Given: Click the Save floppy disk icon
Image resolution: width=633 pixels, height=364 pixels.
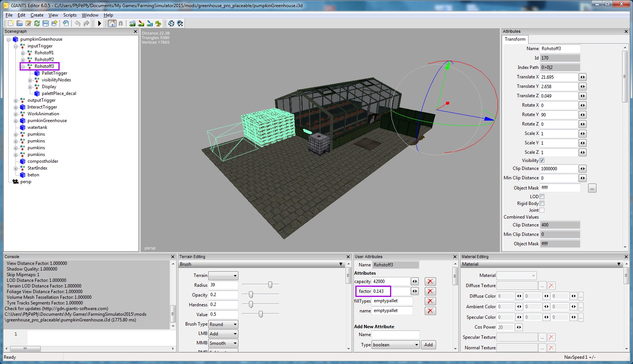Looking at the screenshot, I should (46, 23).
